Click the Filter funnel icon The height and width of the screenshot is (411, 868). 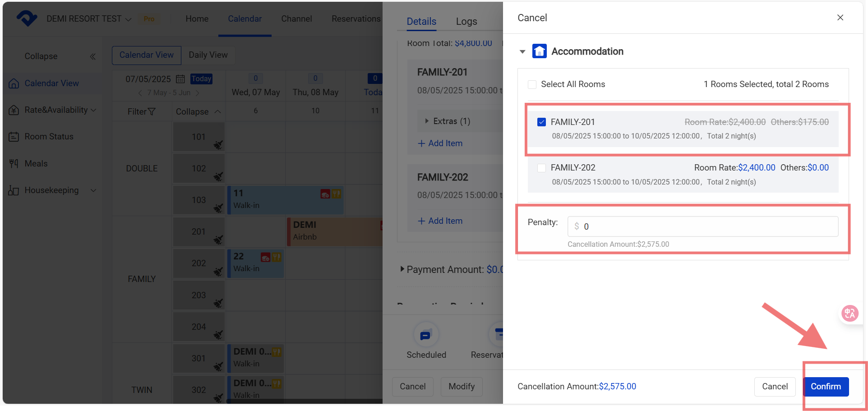tap(152, 111)
